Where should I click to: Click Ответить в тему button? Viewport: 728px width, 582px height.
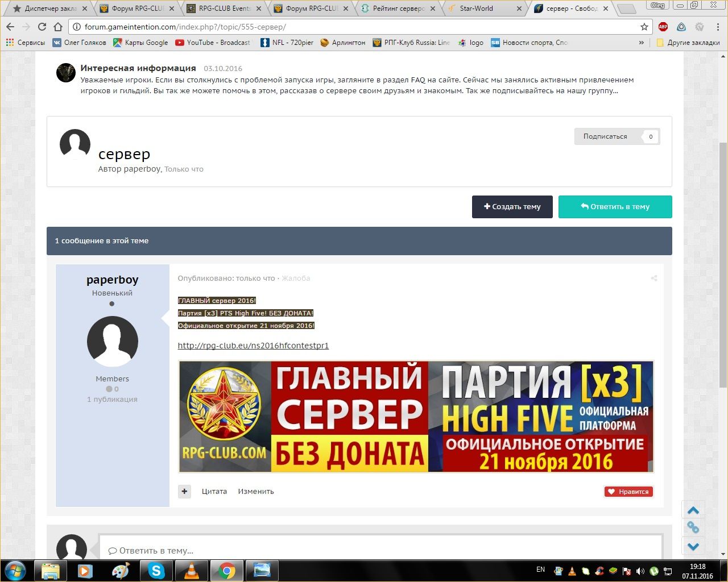pyautogui.click(x=615, y=207)
